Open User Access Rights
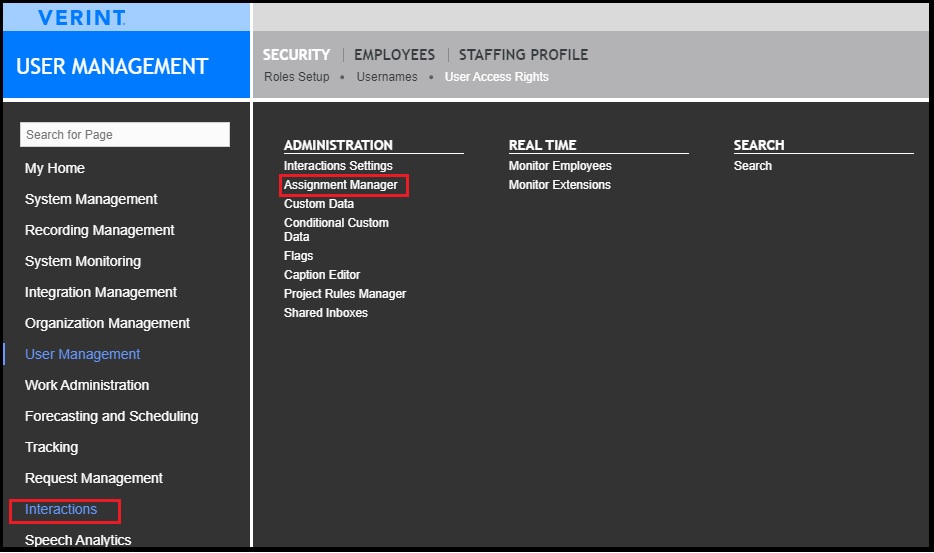This screenshot has width=934, height=553. pyautogui.click(x=496, y=77)
